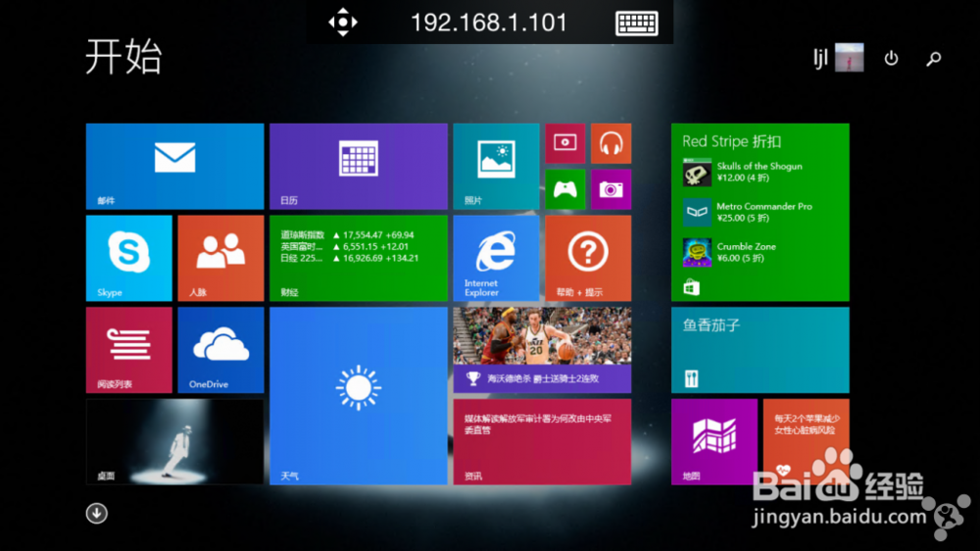Launch the Skype tile
This screenshot has height=551, width=980.
pos(128,258)
